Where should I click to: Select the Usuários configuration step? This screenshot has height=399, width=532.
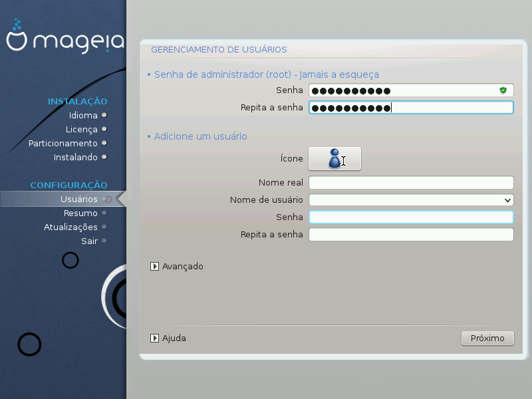pyautogui.click(x=63, y=199)
